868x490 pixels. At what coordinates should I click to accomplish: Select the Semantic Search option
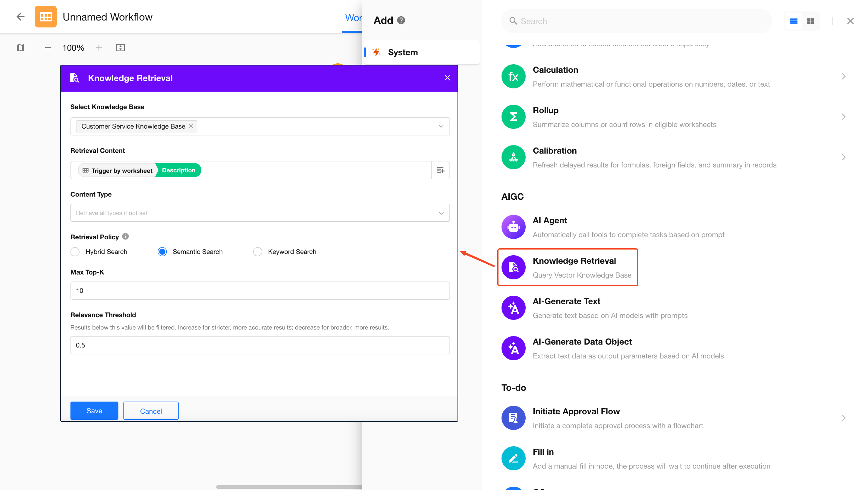162,252
